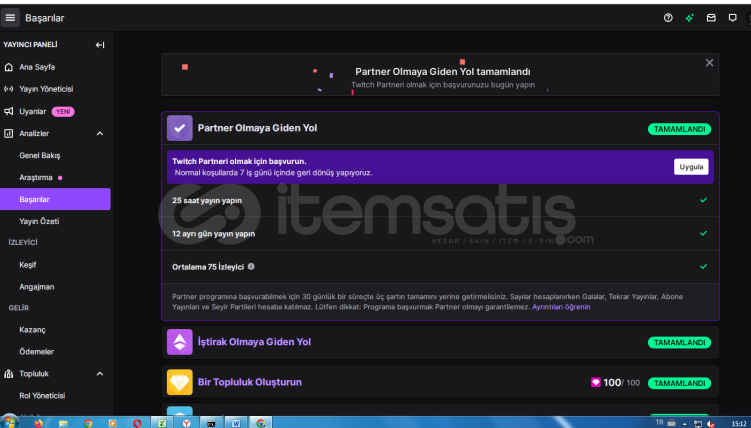Open the whispers chat bubble icon
Screen dimensions: 751x428
pyautogui.click(x=732, y=18)
